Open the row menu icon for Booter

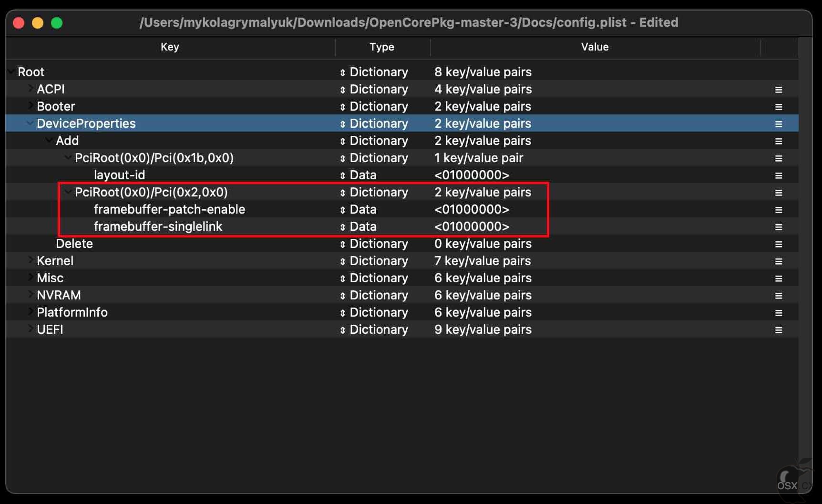coord(778,107)
